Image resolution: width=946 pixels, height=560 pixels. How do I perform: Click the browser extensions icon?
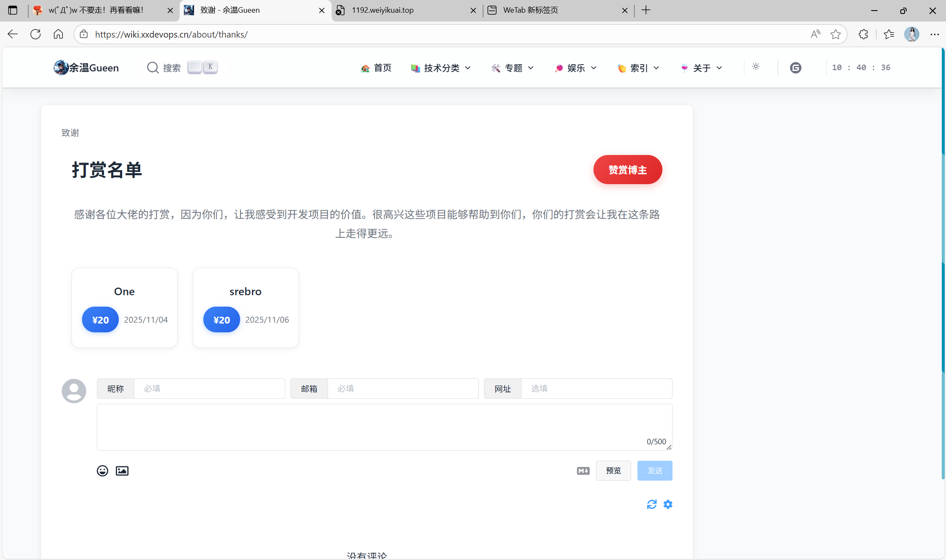(x=864, y=34)
